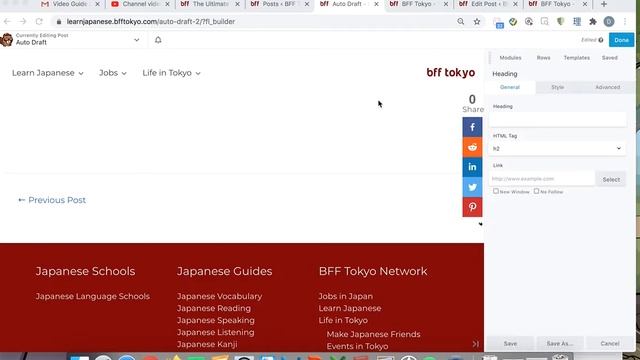Click the blue Done button

click(x=621, y=40)
